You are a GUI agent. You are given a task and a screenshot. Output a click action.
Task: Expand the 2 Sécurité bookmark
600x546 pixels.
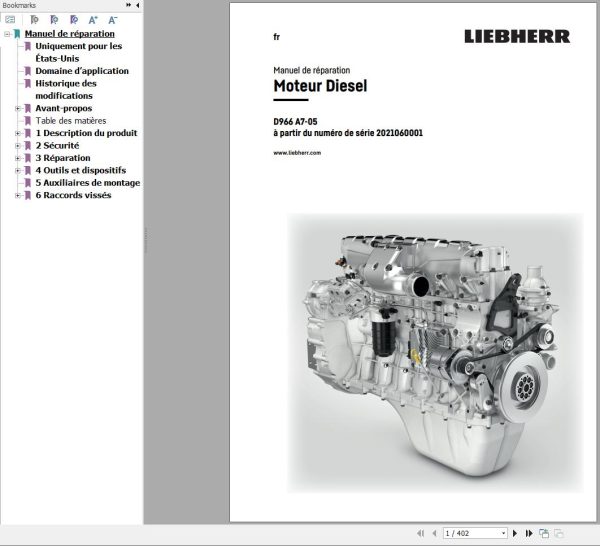[x=18, y=146]
